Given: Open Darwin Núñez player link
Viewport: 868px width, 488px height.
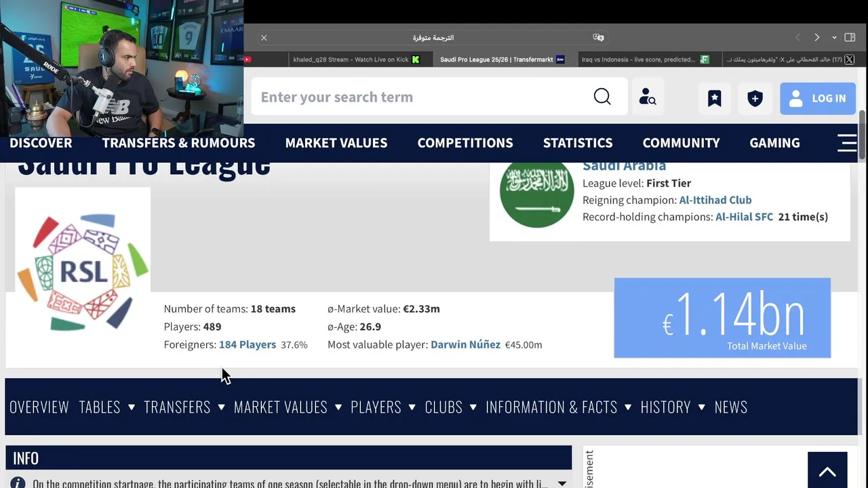Looking at the screenshot, I should click(x=465, y=344).
